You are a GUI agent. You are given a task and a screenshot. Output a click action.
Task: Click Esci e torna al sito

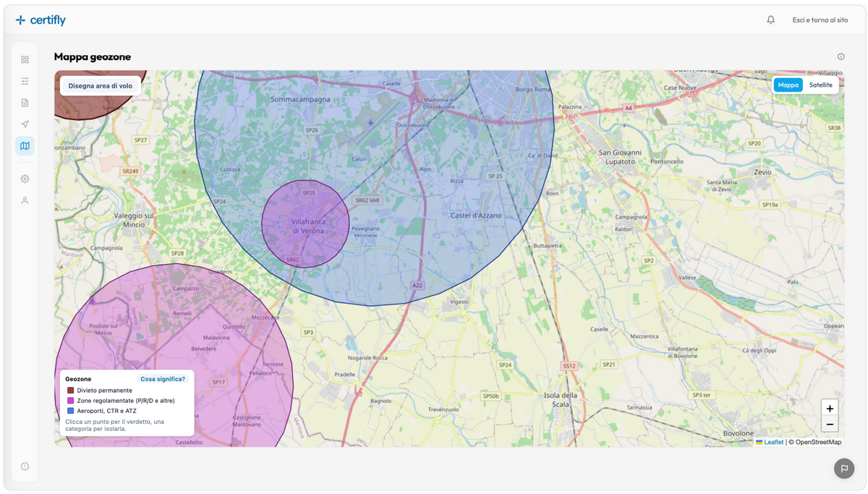point(820,20)
